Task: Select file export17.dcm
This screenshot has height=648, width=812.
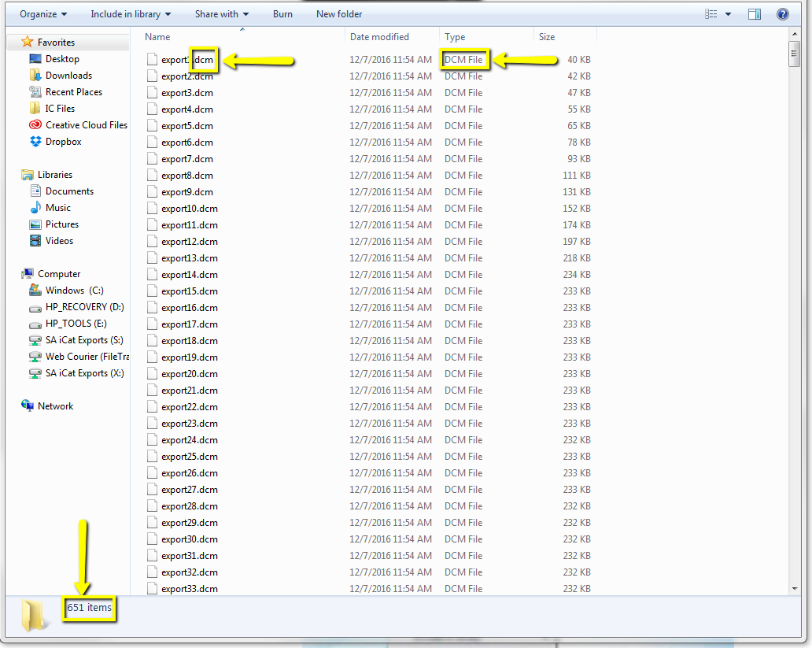Action: (190, 324)
